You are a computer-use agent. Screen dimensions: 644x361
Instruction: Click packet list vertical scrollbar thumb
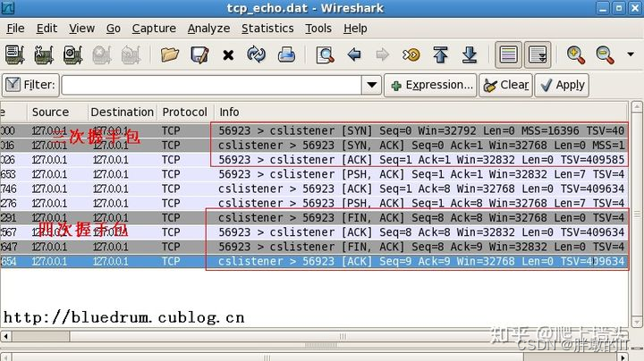[637, 214]
